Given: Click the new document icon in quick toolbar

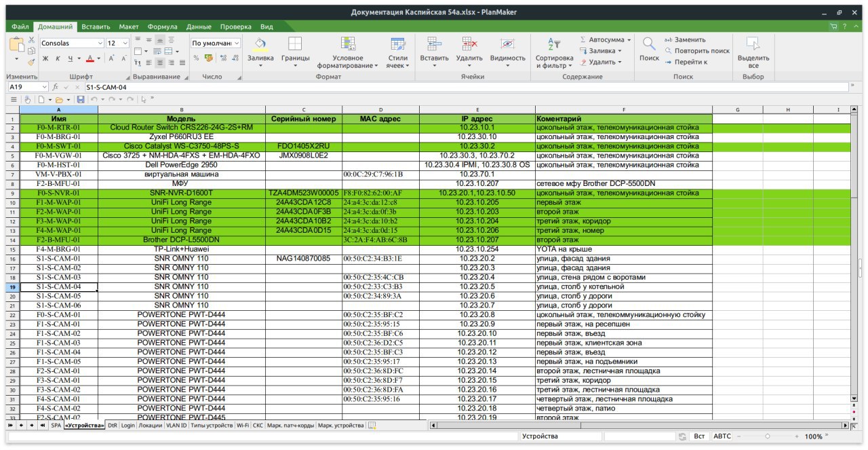Looking at the screenshot, I should click(41, 99).
